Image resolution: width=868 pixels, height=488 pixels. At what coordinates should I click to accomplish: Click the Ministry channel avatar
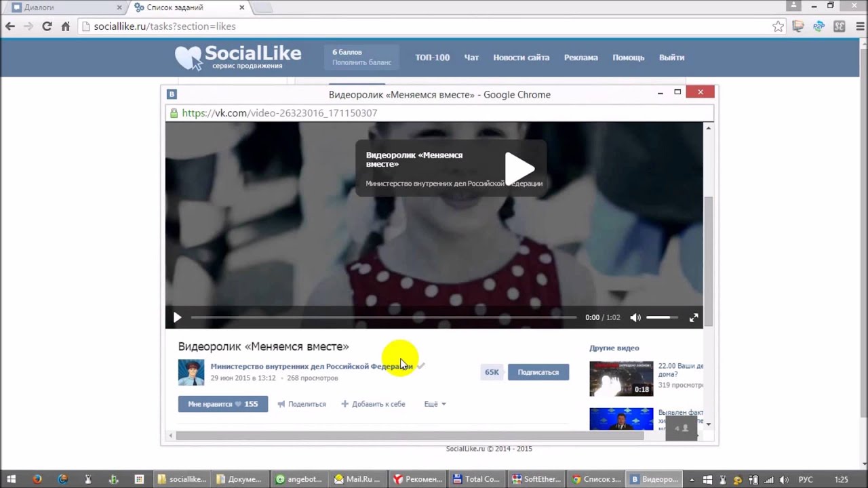coord(191,372)
